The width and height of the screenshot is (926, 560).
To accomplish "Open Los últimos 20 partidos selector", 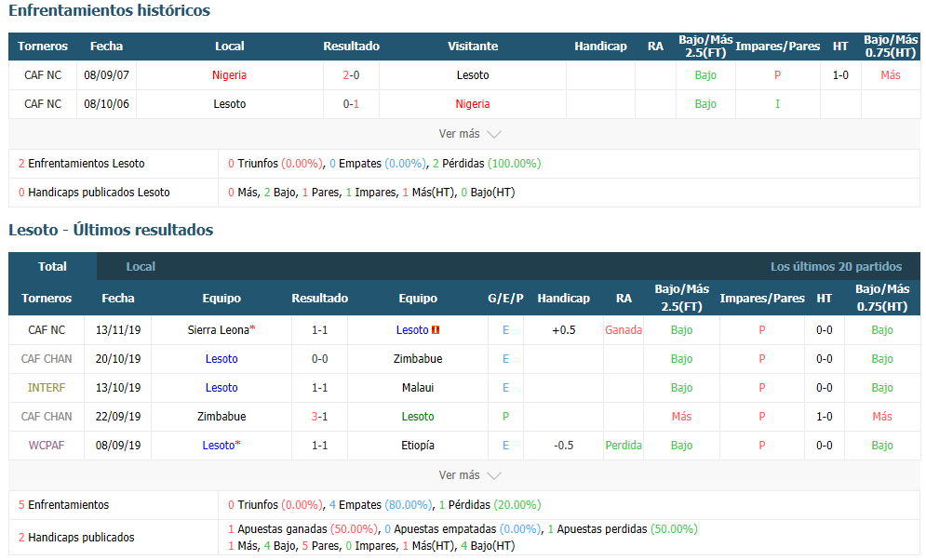I will pyautogui.click(x=836, y=267).
